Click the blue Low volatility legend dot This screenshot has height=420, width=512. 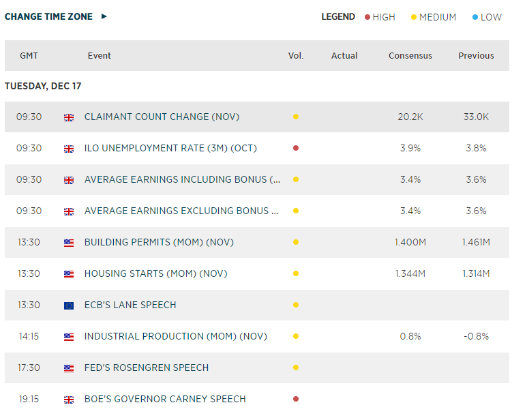click(475, 17)
